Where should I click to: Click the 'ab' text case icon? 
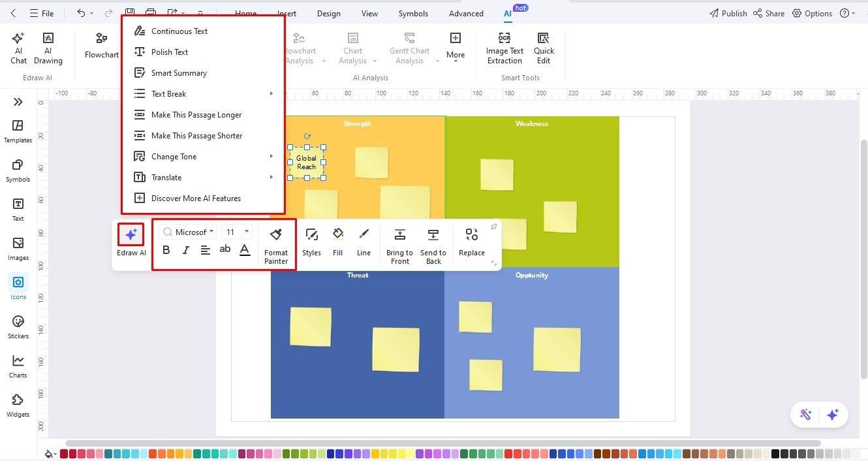point(225,249)
